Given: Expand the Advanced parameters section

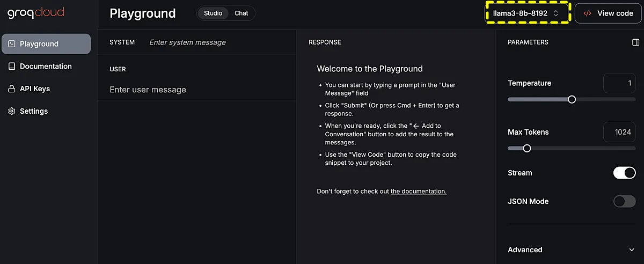Looking at the screenshot, I should pos(572,250).
